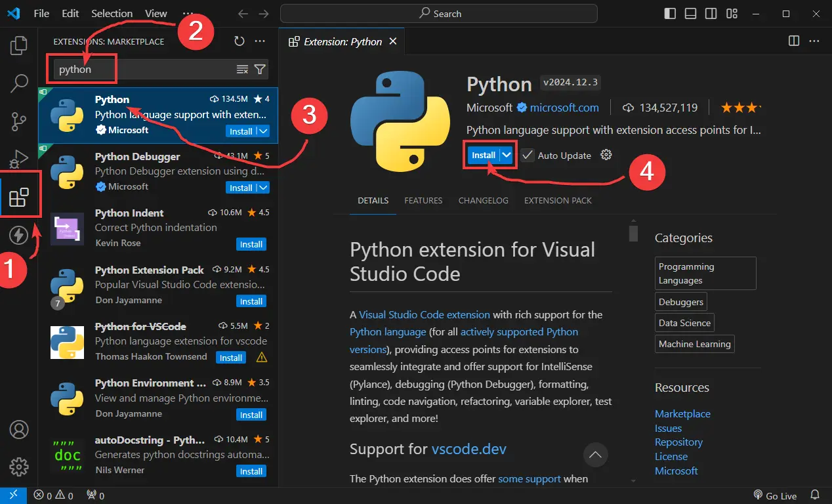This screenshot has width=832, height=504.
Task: Open the Marketplace resource link
Action: pos(682,413)
